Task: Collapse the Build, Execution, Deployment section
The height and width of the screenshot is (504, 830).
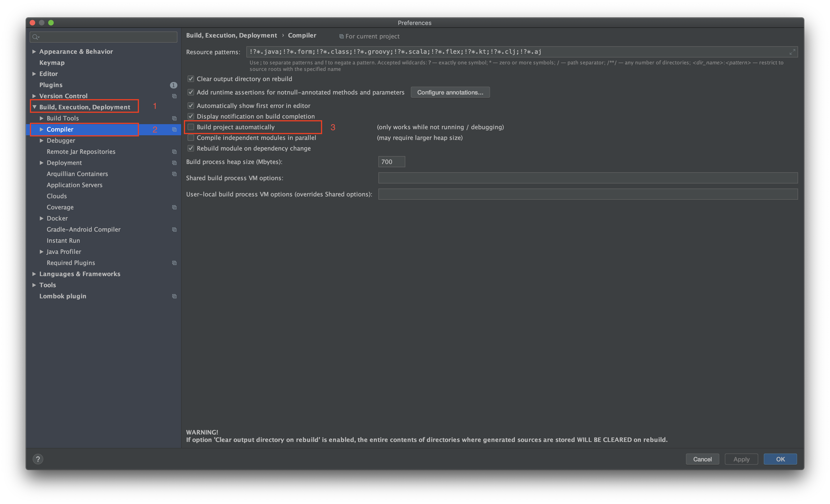Action: pyautogui.click(x=34, y=107)
